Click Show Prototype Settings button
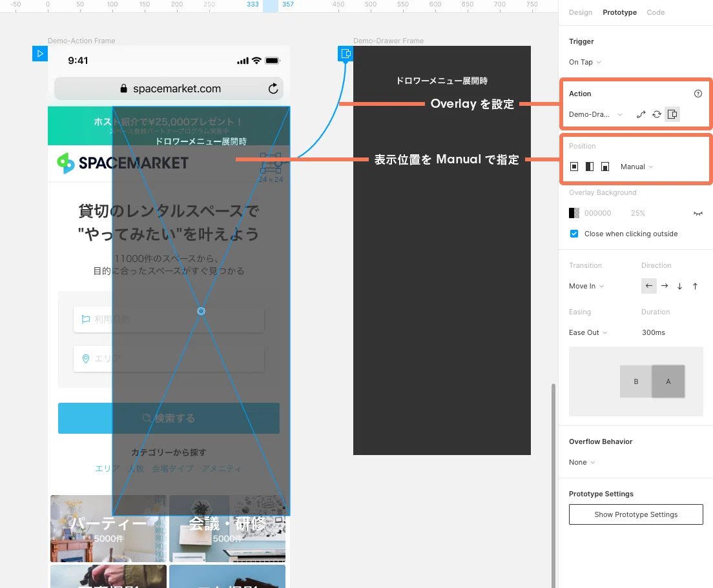Viewport: 713px width, 588px height. coord(635,514)
